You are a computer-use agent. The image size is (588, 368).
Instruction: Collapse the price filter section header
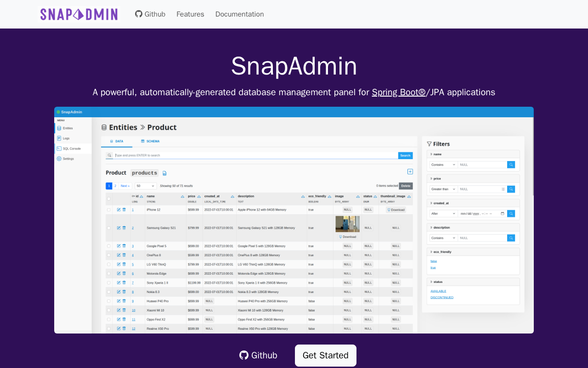tap(473, 178)
